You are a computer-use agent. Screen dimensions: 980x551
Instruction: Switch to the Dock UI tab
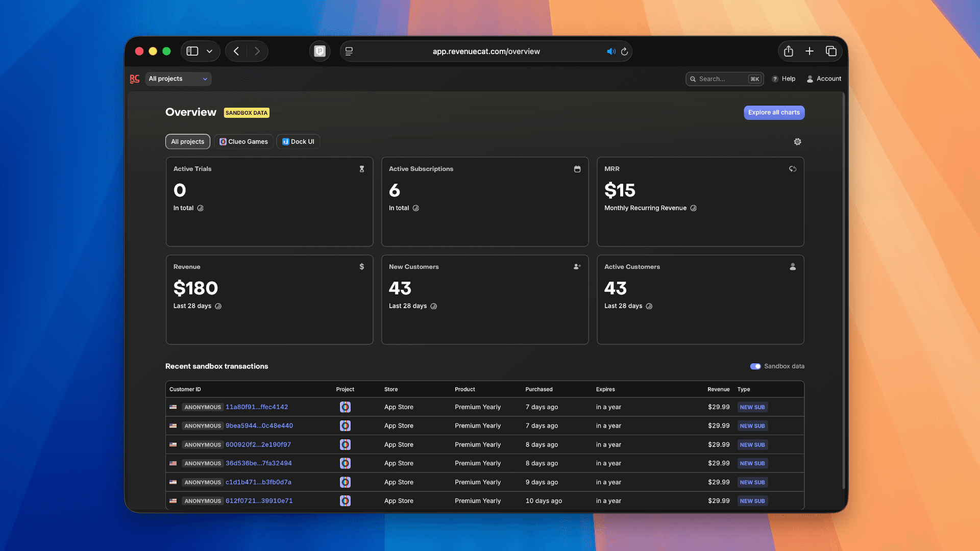(298, 142)
